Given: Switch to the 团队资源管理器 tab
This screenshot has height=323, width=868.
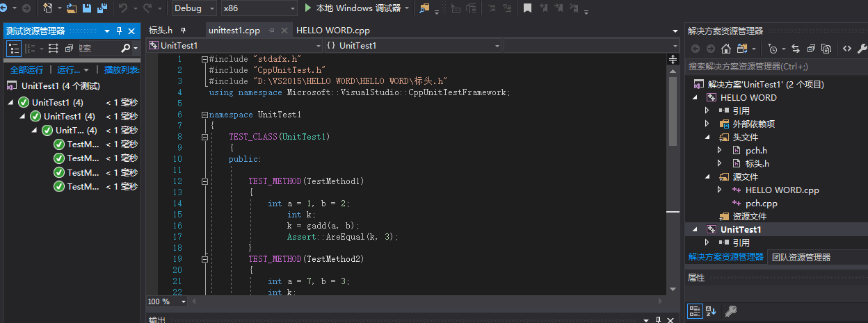Looking at the screenshot, I should tap(801, 257).
